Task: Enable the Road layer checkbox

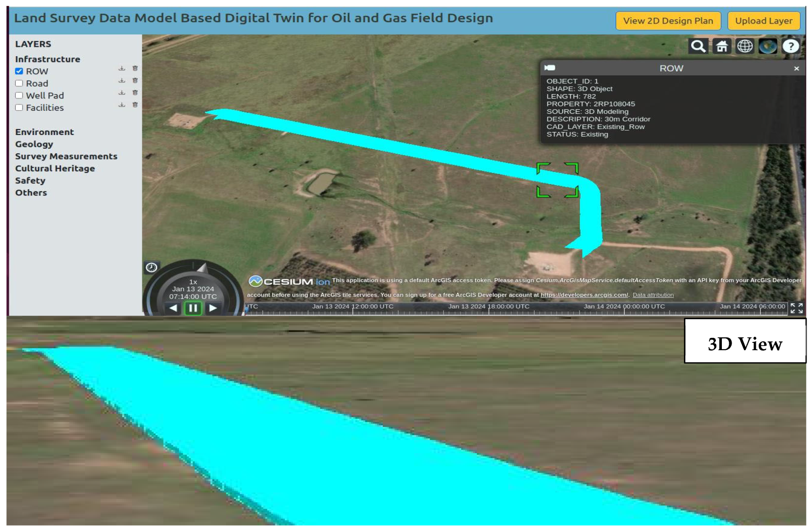Action: (19, 83)
